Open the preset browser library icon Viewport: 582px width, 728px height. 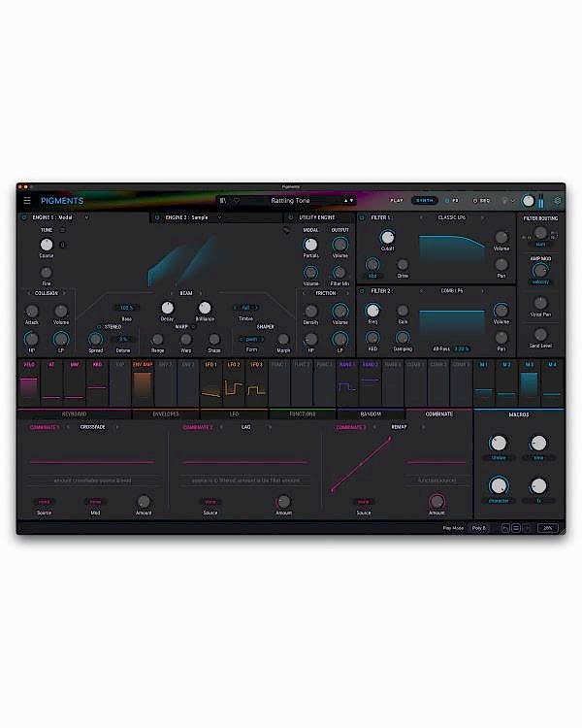(223, 201)
